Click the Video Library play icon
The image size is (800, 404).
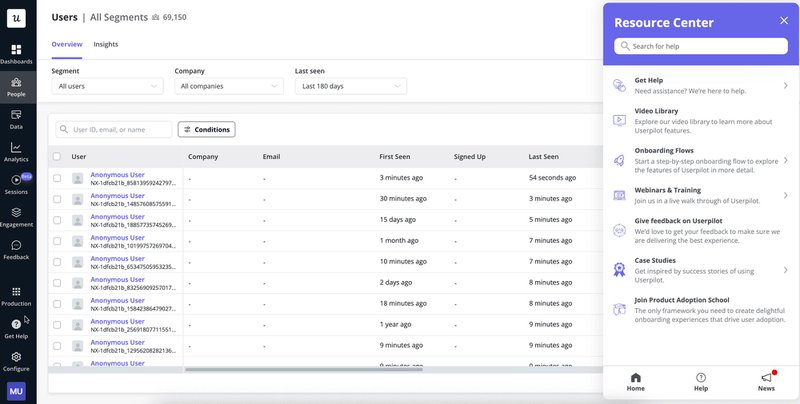point(619,120)
